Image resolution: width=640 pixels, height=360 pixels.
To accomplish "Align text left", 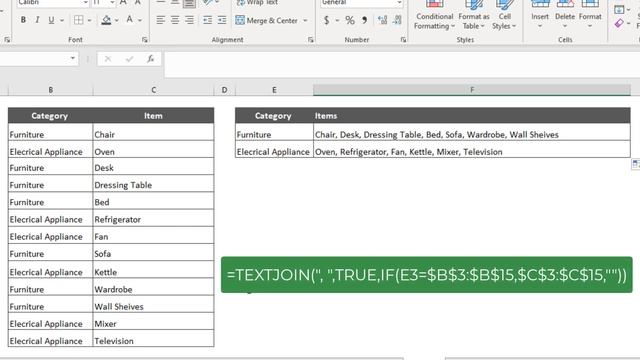I will [160, 20].
